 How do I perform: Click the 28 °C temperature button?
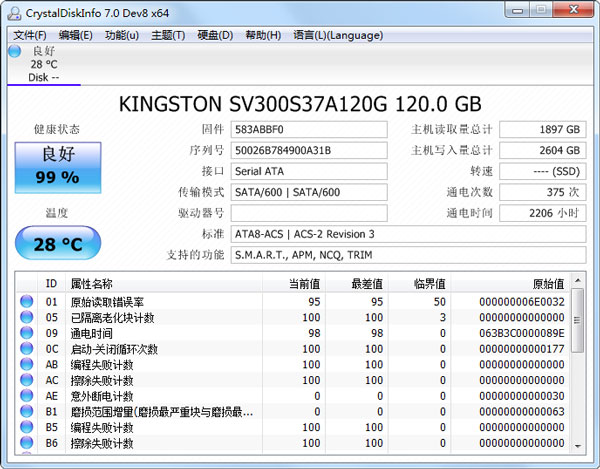click(58, 243)
